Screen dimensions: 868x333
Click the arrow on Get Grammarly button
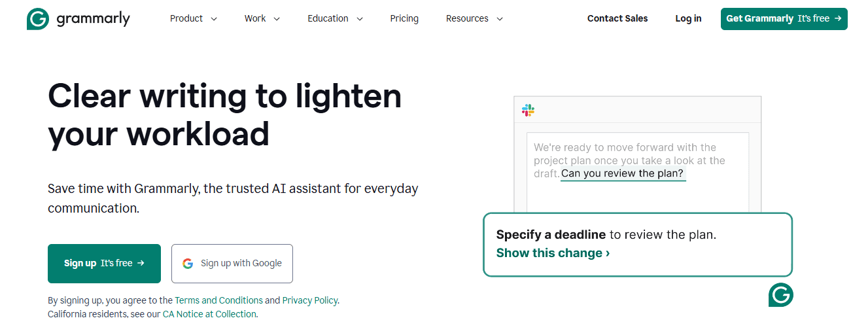(838, 18)
